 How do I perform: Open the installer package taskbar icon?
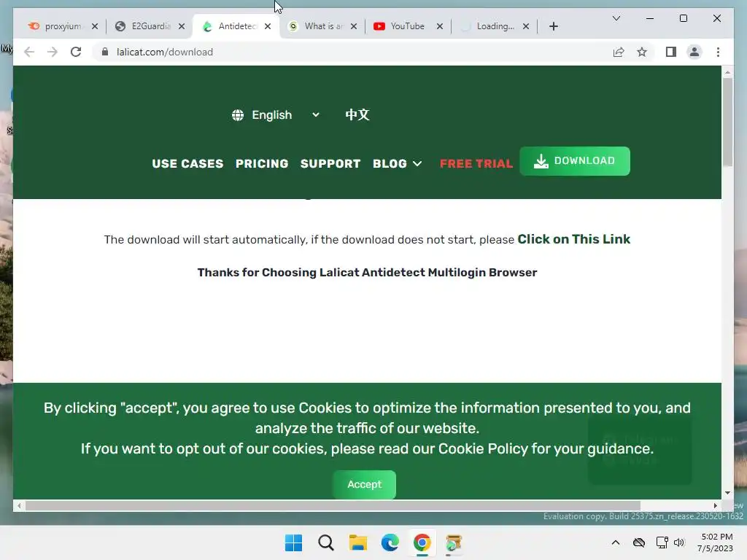click(454, 542)
